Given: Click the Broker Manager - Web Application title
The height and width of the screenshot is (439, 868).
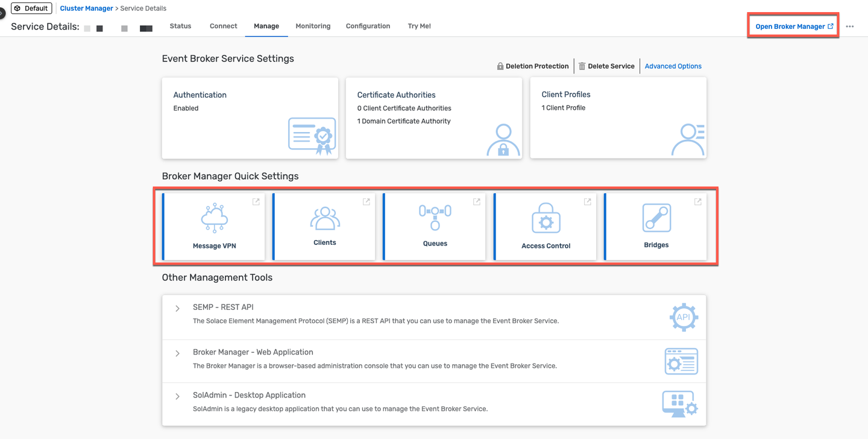Looking at the screenshot, I should (x=253, y=352).
